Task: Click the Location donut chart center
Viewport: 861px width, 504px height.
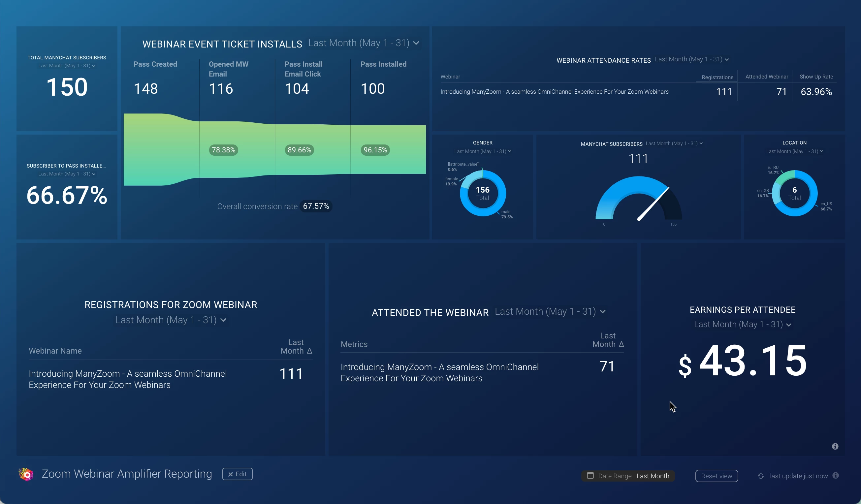Action: click(x=794, y=193)
